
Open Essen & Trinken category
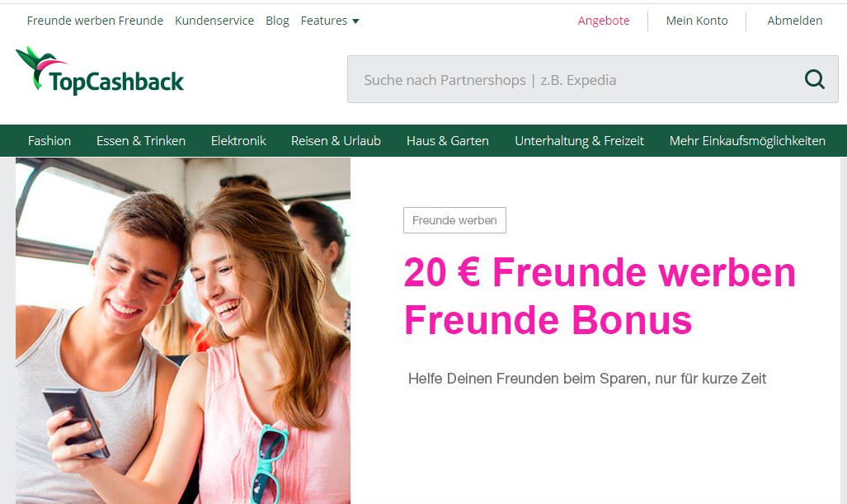(x=141, y=141)
